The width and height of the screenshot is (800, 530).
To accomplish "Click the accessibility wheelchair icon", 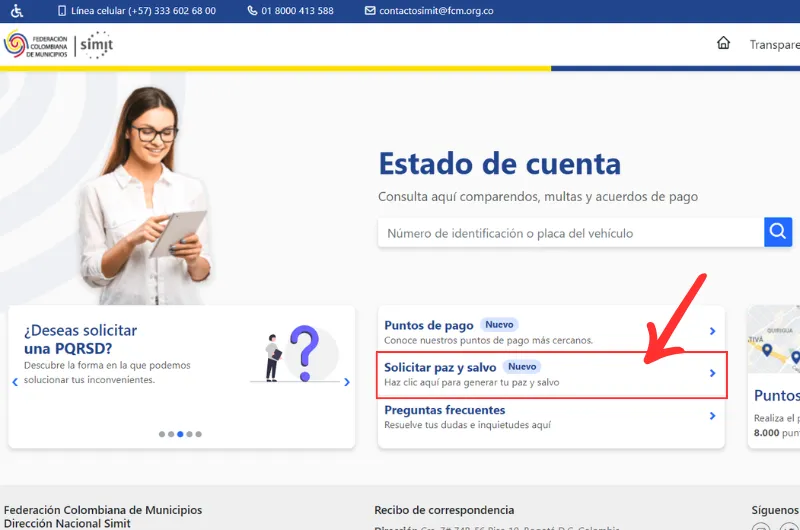I will [x=17, y=11].
